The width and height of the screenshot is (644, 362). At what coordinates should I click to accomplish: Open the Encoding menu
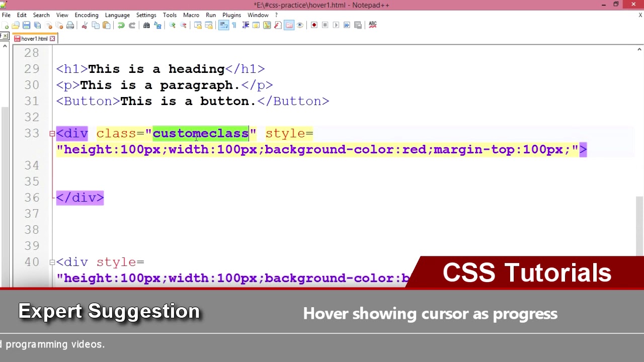(x=87, y=15)
